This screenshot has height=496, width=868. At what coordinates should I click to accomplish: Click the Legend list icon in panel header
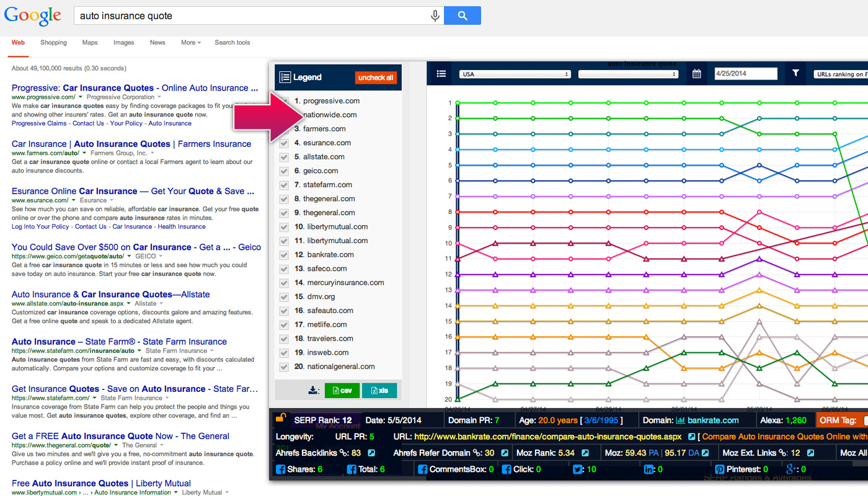coord(285,77)
